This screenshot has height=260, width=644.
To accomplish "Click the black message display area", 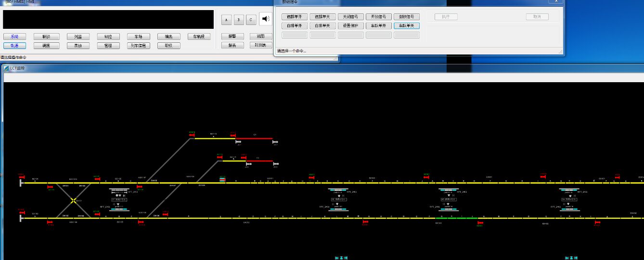I will tap(108, 20).
